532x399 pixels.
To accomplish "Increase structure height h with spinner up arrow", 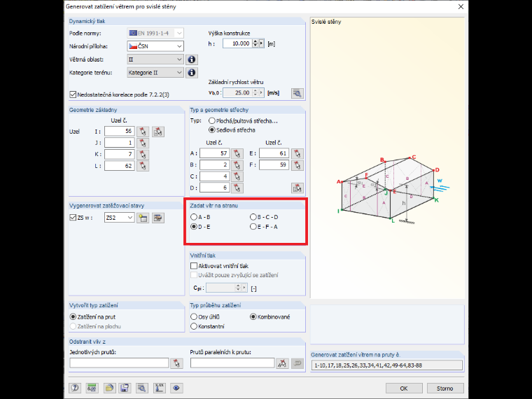I will 255,42.
